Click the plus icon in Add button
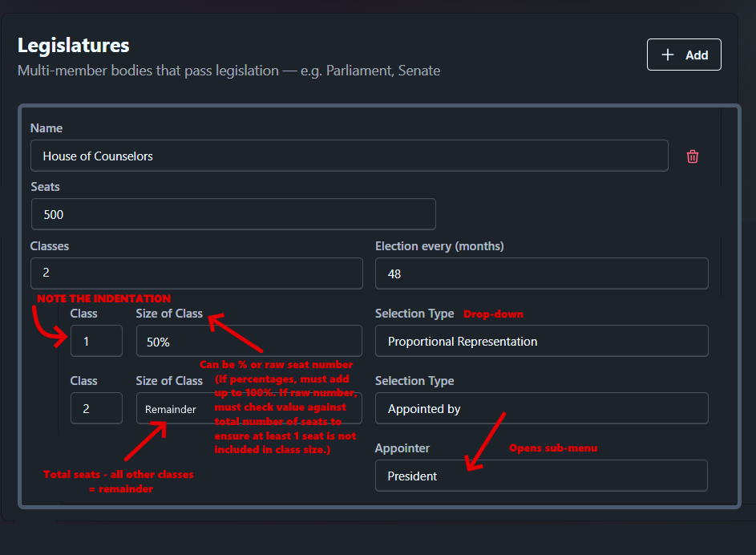 [667, 55]
